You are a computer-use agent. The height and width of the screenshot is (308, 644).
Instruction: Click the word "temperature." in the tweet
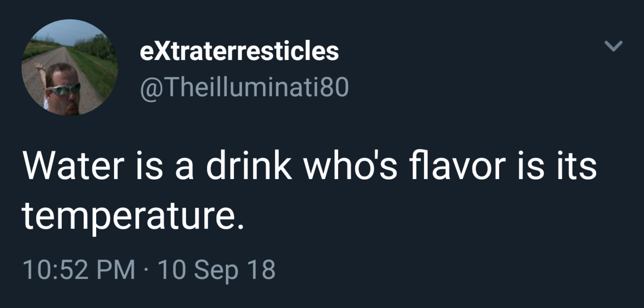pos(133,215)
